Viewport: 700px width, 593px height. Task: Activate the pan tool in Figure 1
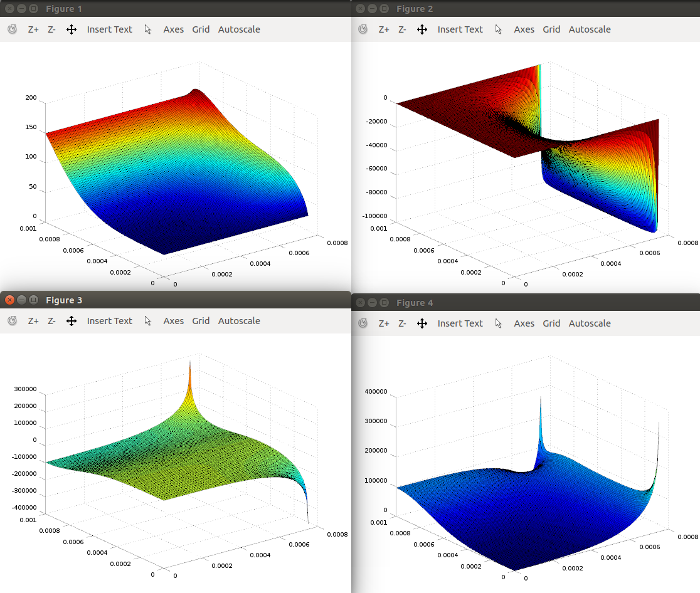(x=72, y=29)
